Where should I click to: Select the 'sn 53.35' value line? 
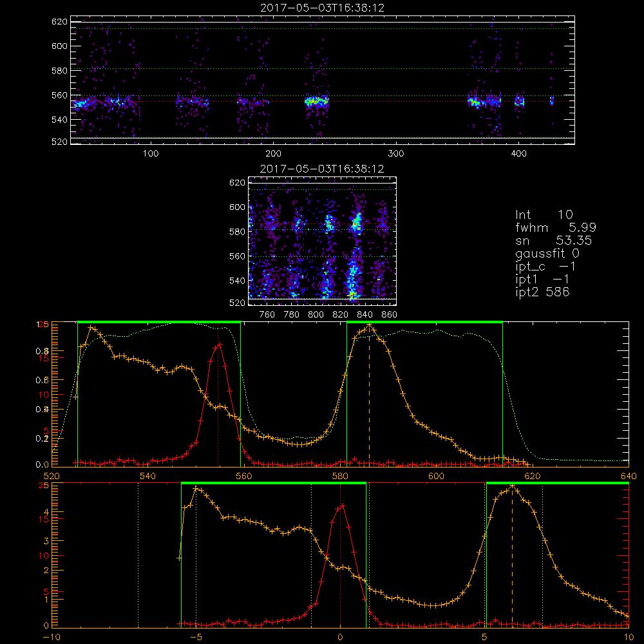[554, 240]
